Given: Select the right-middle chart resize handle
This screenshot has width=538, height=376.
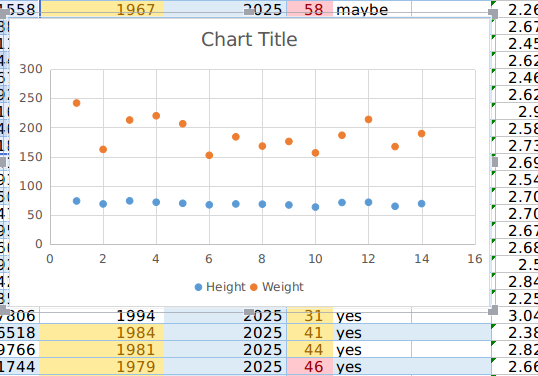Looking at the screenshot, I should pos(495,162).
